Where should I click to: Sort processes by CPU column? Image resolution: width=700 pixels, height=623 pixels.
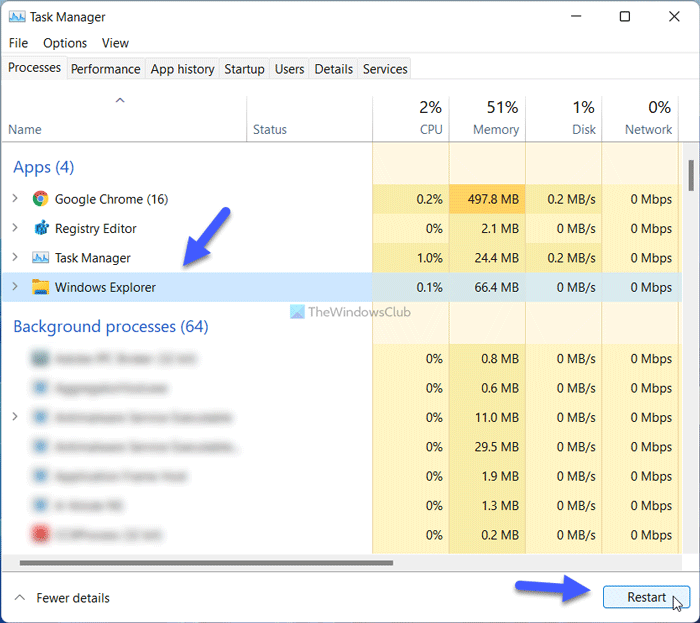tap(411, 119)
